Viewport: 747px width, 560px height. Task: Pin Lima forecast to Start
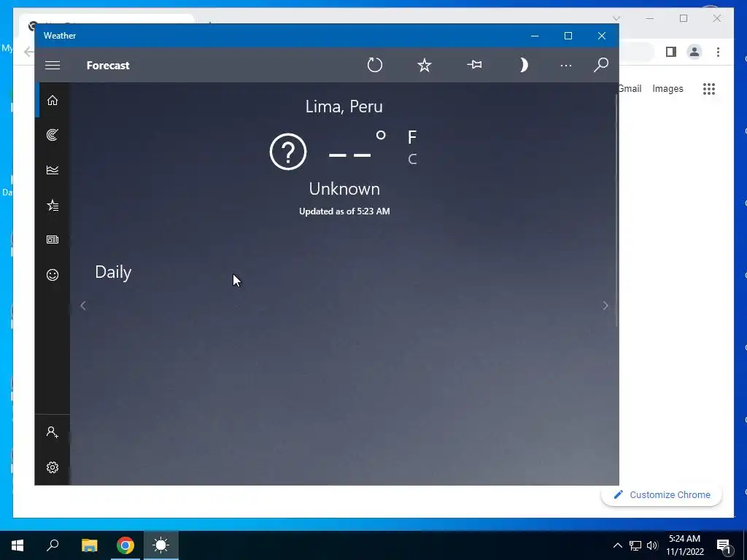pos(474,65)
